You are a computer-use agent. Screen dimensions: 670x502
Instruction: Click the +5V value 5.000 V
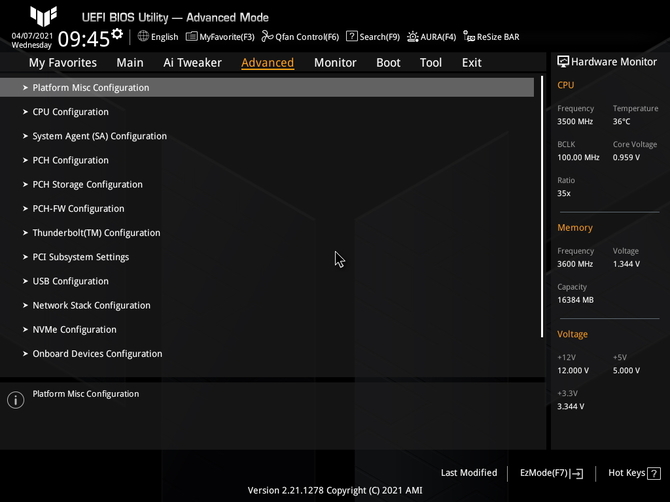[626, 370]
